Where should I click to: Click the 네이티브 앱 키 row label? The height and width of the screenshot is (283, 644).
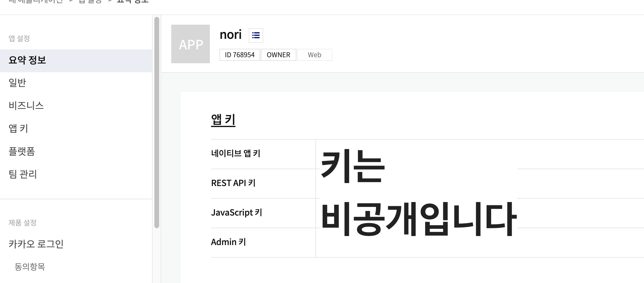coord(236,154)
